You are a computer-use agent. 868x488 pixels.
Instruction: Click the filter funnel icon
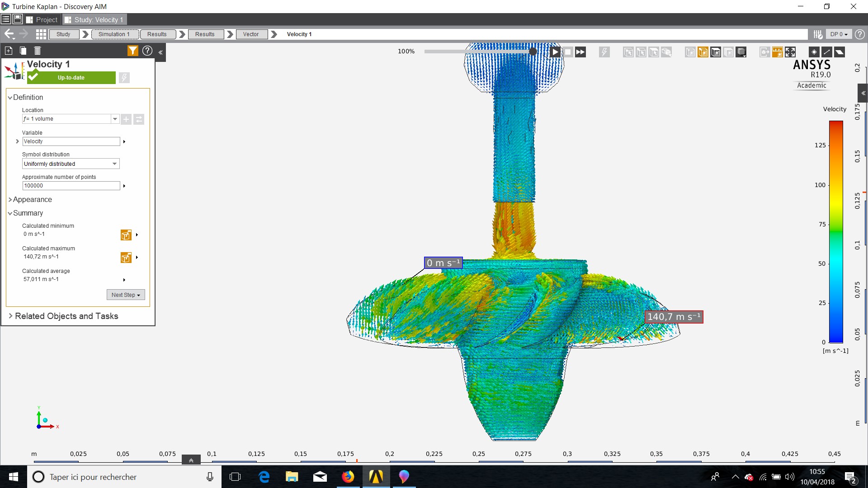[x=132, y=51]
